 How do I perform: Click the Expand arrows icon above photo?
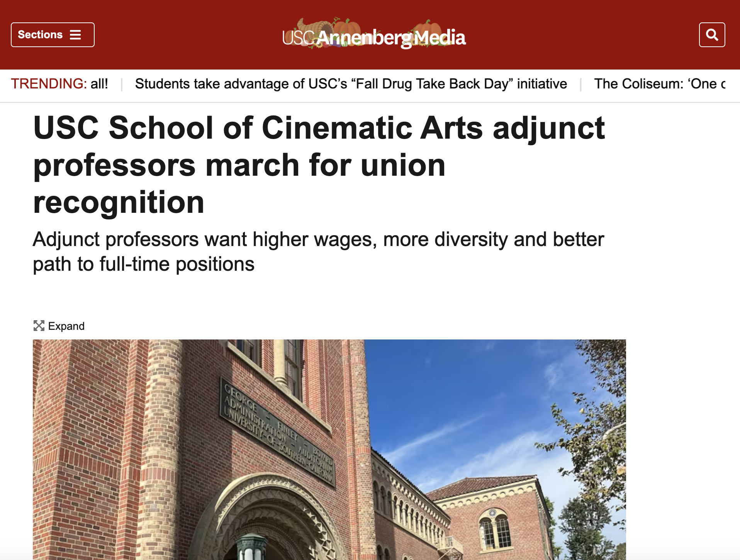point(39,326)
